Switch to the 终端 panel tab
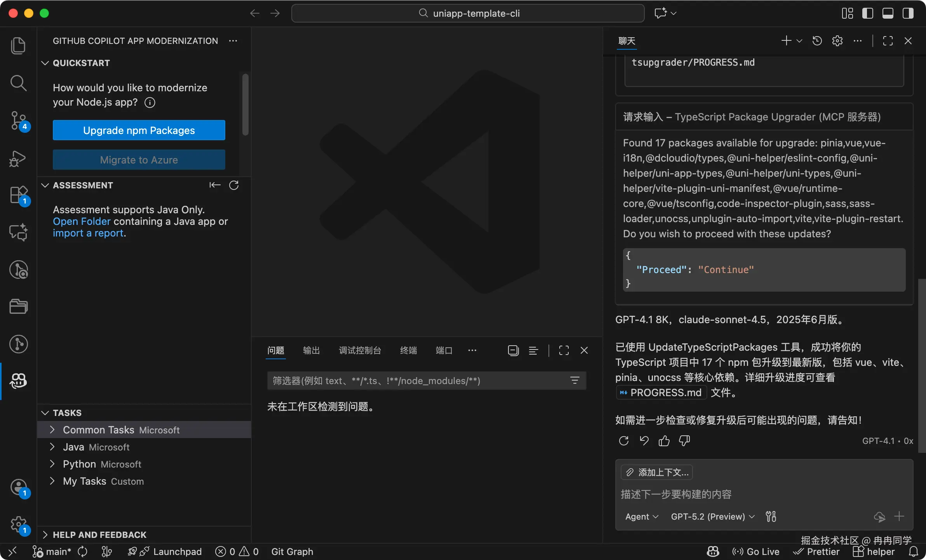926x560 pixels. coord(408,350)
